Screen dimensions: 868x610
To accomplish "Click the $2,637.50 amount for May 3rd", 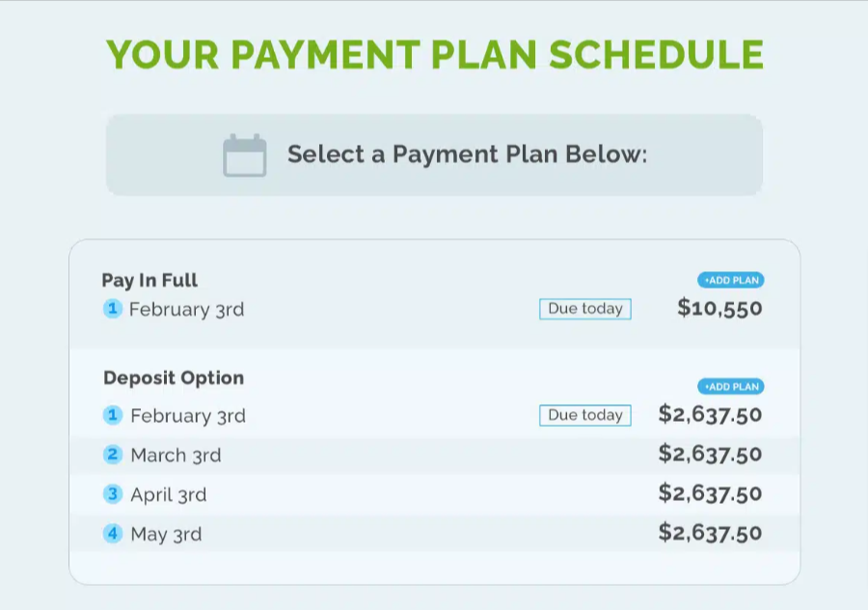I will point(710,532).
